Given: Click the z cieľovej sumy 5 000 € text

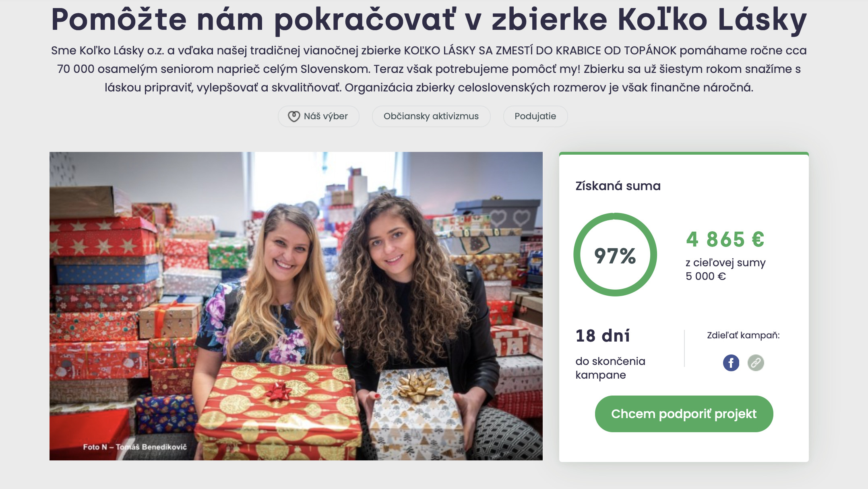Looking at the screenshot, I should coord(725,269).
